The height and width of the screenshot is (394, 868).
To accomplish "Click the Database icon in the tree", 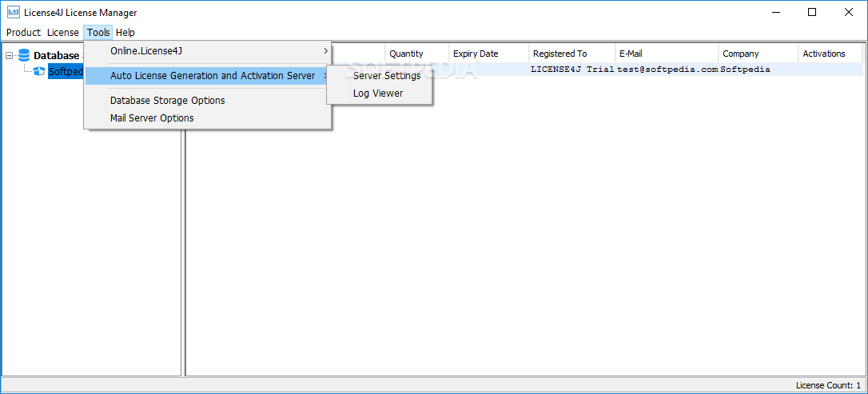I will 24,55.
